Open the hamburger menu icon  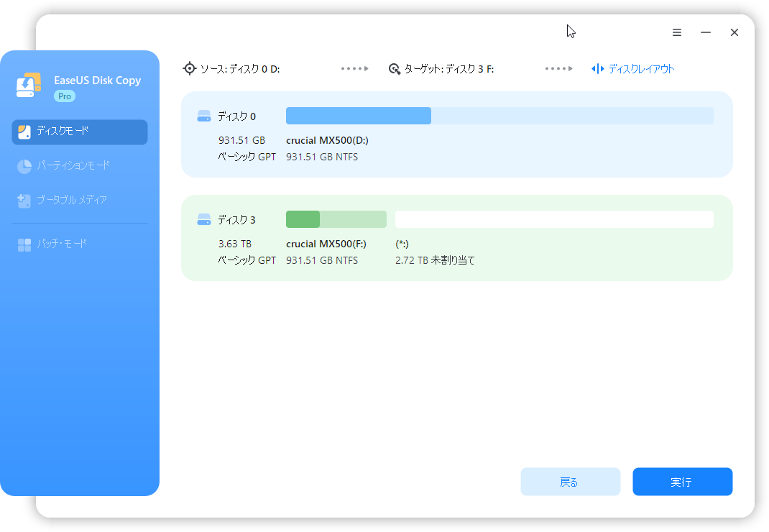tap(677, 32)
